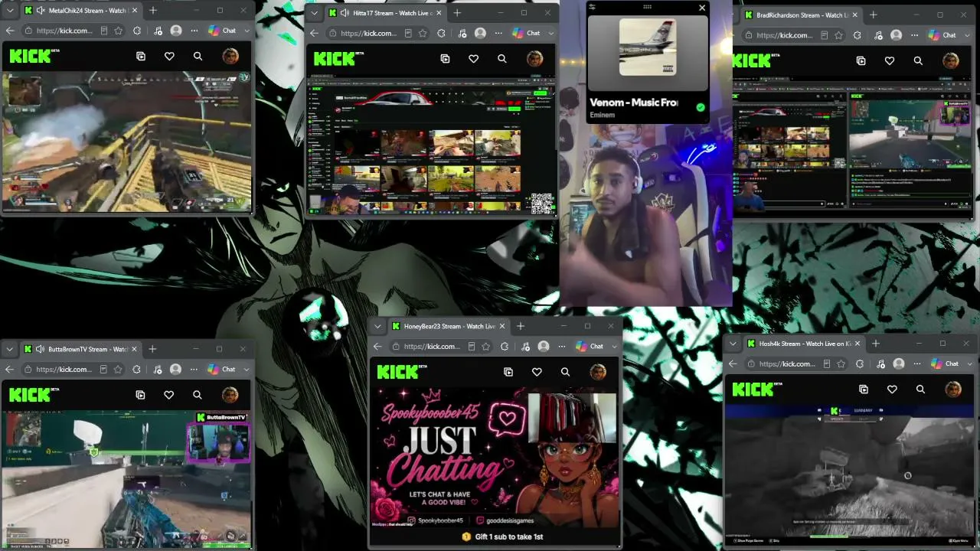Click Gift 1 sub to take 1st
Viewport: 980px width, 551px height.
[503, 537]
